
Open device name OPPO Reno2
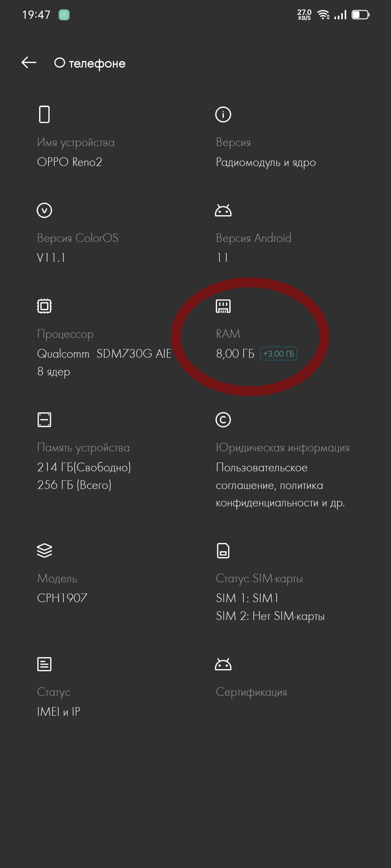tap(70, 162)
